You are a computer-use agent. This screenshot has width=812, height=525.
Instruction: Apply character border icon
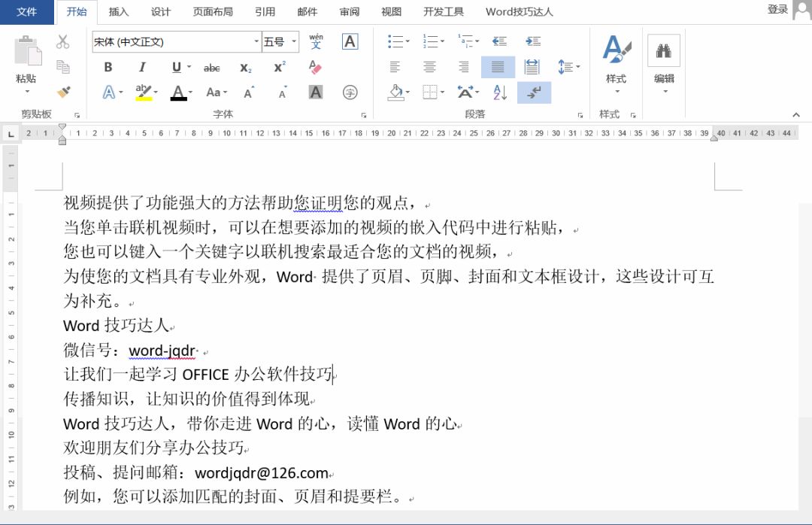[x=350, y=41]
